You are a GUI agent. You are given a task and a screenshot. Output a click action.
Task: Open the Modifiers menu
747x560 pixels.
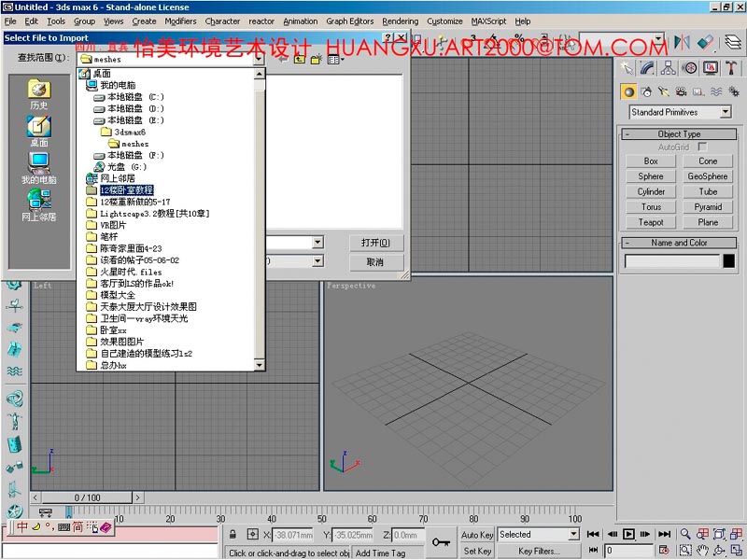[x=180, y=21]
